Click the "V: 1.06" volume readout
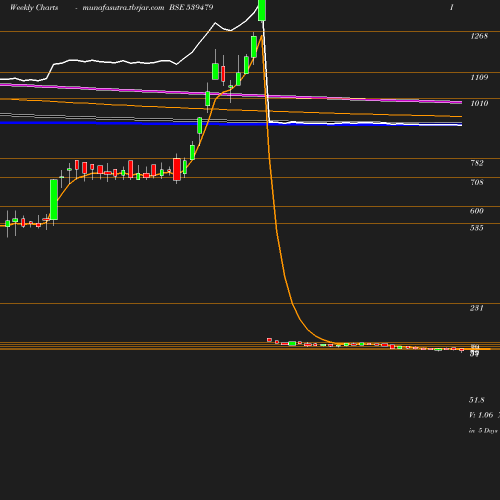500x500 pixels. (481, 415)
